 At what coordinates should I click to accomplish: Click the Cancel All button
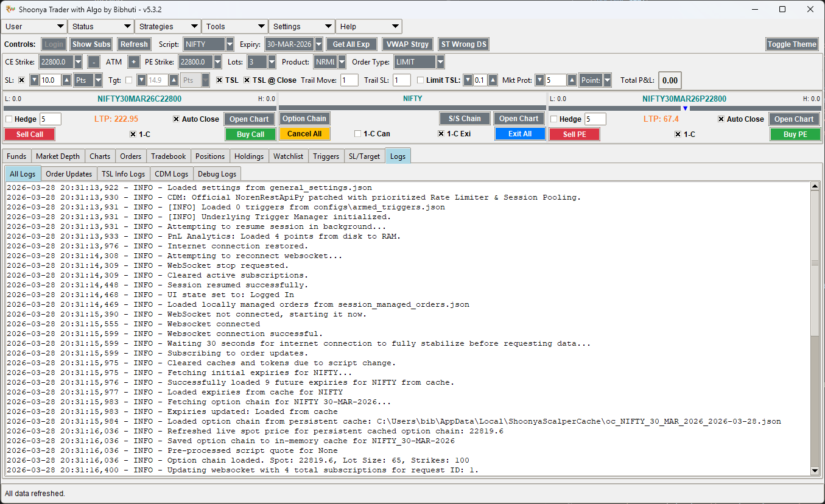click(x=304, y=134)
